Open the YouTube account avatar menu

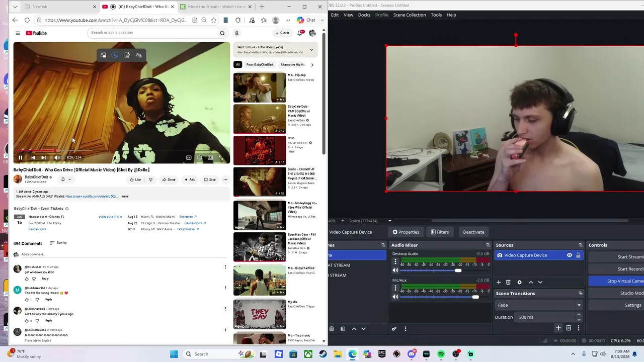tap(312, 33)
